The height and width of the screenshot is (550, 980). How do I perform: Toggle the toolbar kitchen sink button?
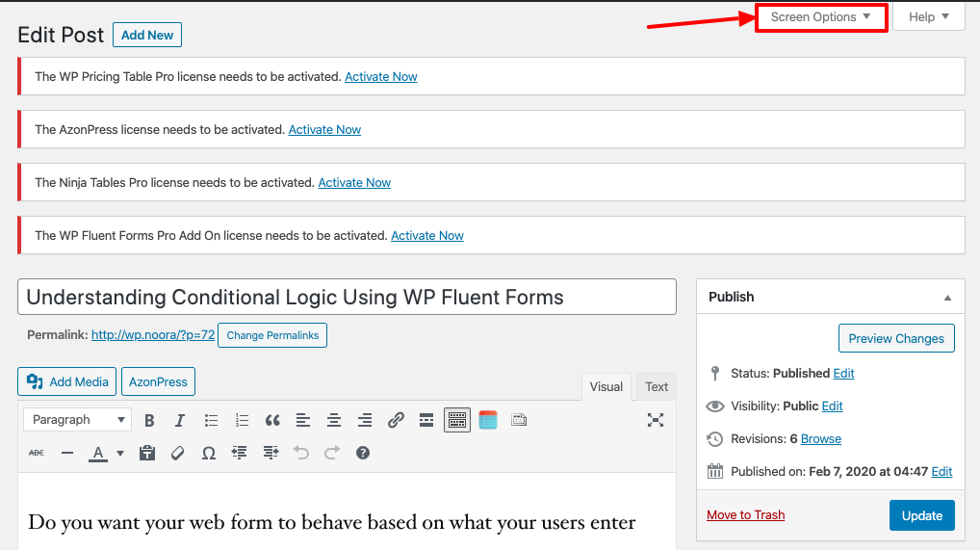[456, 420]
